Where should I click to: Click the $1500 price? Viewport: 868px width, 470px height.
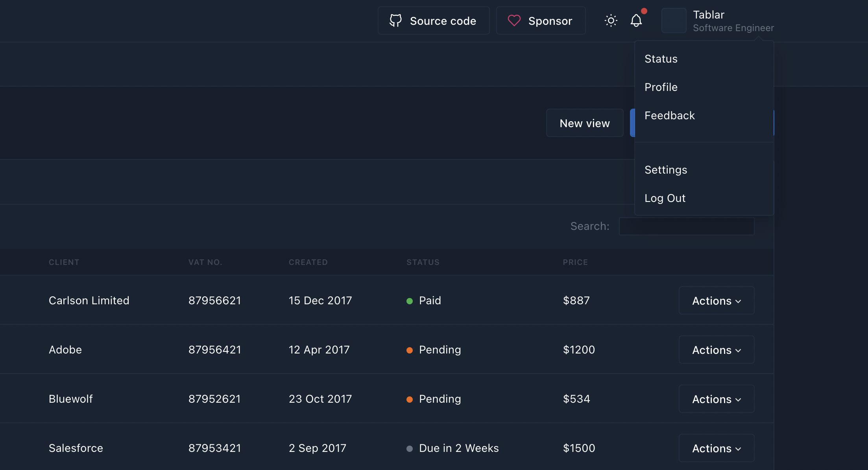(x=579, y=448)
